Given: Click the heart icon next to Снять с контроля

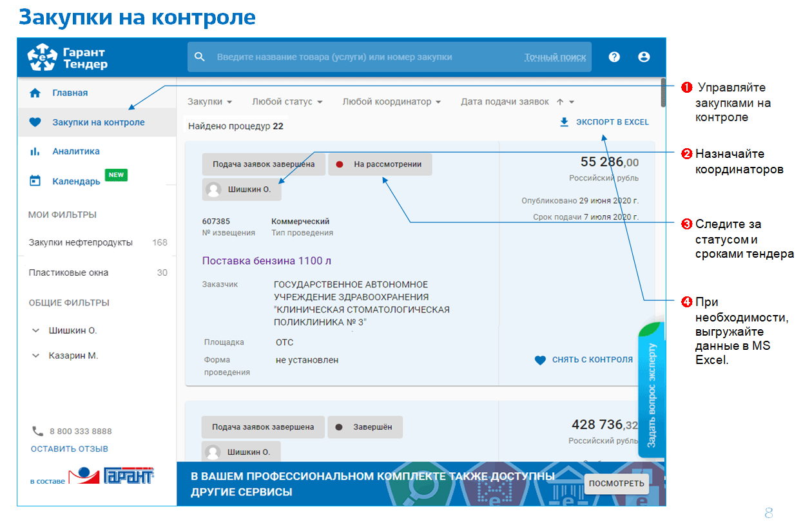Looking at the screenshot, I should [x=540, y=360].
